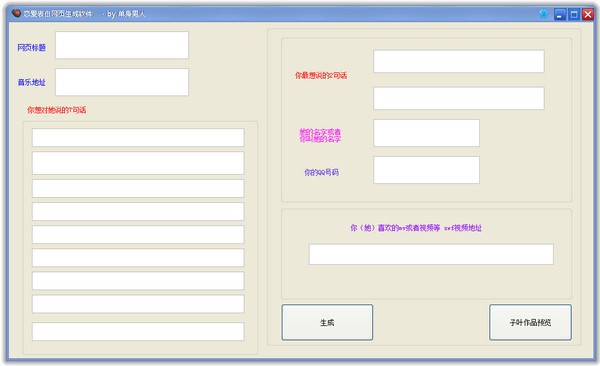600x366 pixels.
Task: Select first box under 你想对她说的9句话
Action: click(x=138, y=137)
